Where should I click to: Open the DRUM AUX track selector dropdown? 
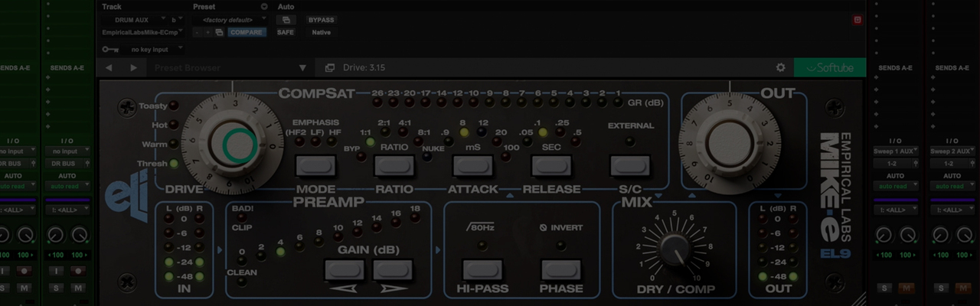click(135, 19)
